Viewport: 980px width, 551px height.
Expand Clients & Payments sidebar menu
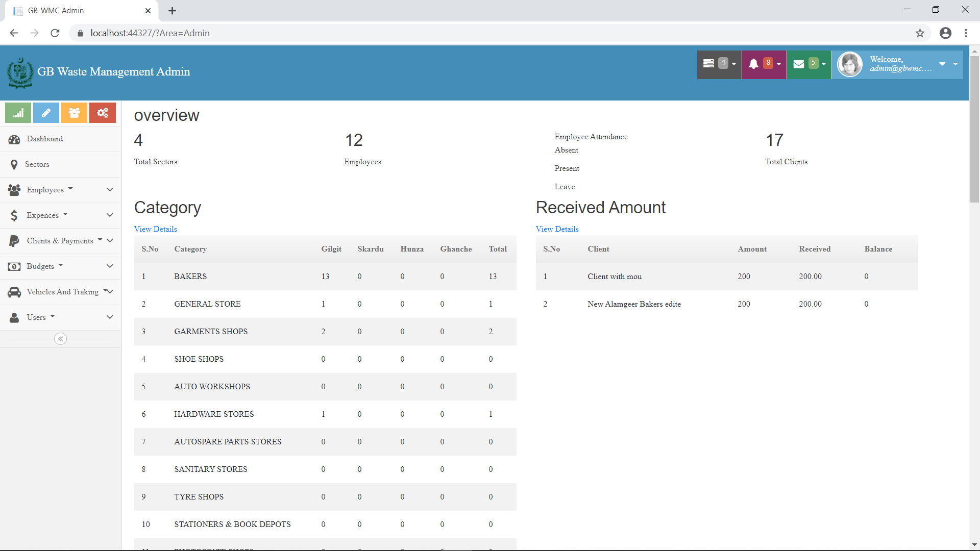60,241
